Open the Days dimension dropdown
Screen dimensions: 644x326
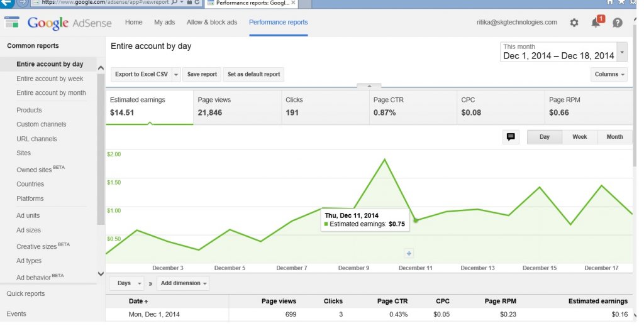click(126, 283)
